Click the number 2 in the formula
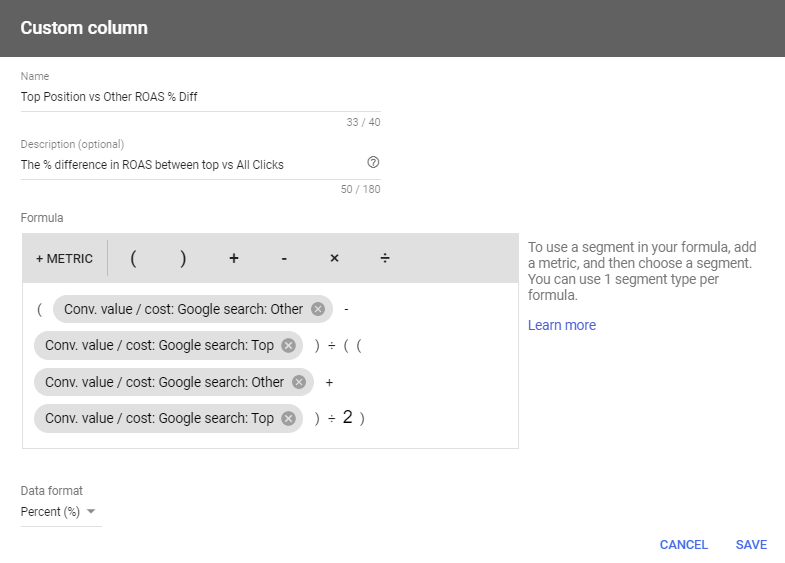 (x=347, y=417)
